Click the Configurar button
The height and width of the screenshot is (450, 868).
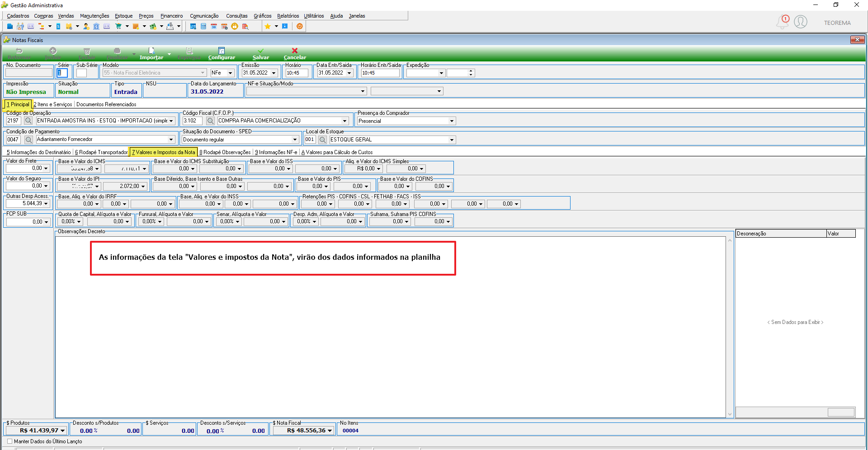click(x=222, y=54)
